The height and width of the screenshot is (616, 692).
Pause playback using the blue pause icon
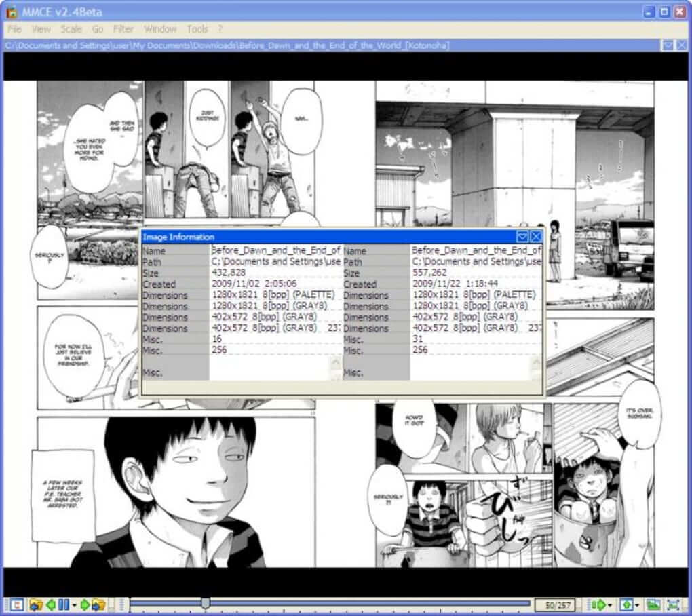click(64, 603)
